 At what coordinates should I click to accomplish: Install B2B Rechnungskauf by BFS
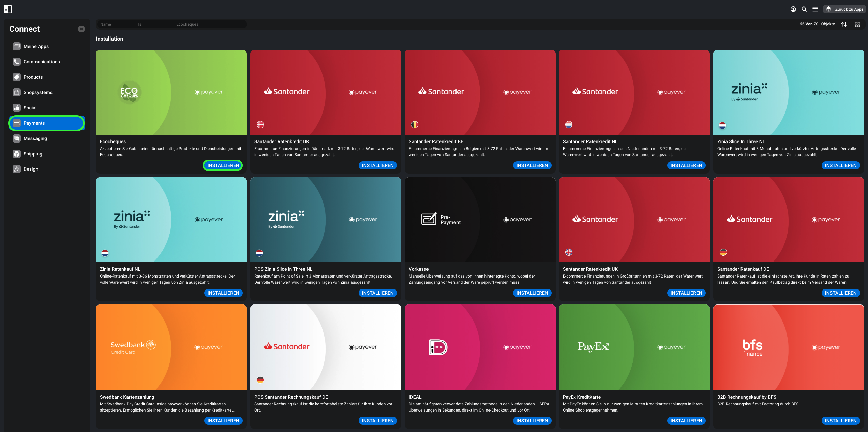tap(841, 421)
